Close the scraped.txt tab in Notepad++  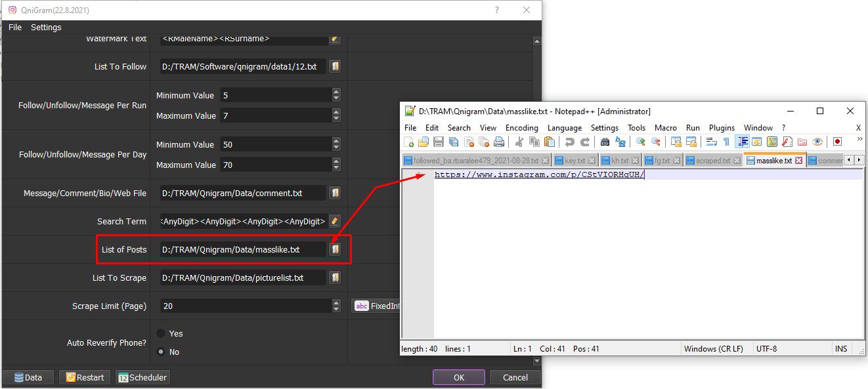click(x=736, y=160)
